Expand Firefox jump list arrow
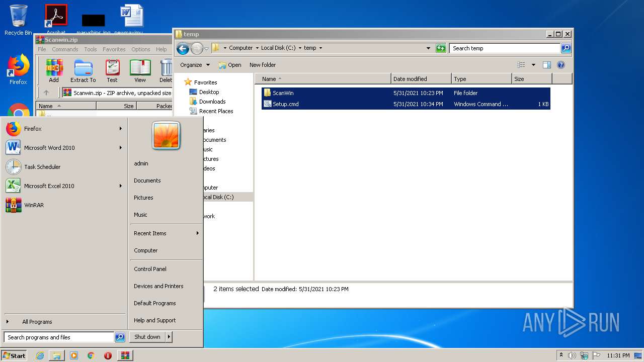Screen dimensions: 644x362 [121, 129]
